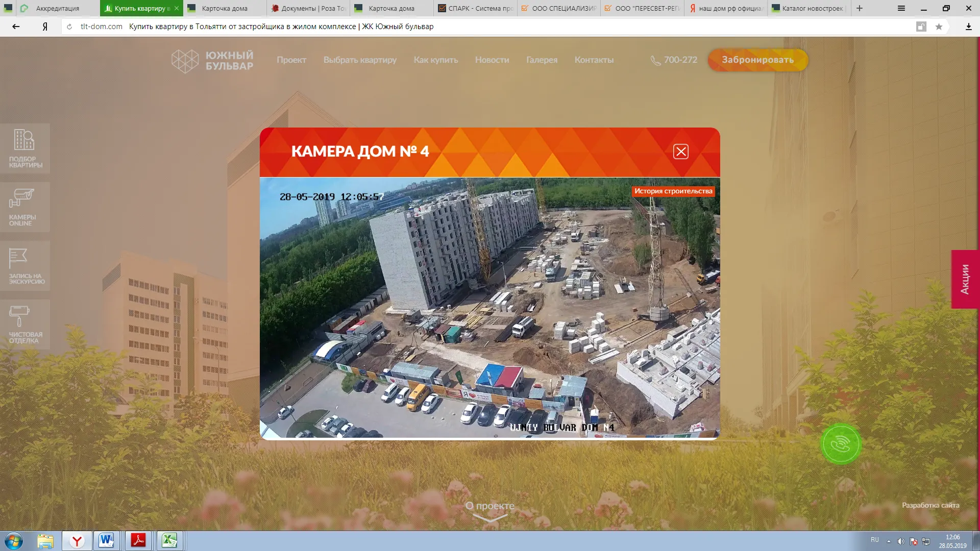The height and width of the screenshot is (551, 980).
Task: Click the green callback phone icon
Action: (x=840, y=444)
